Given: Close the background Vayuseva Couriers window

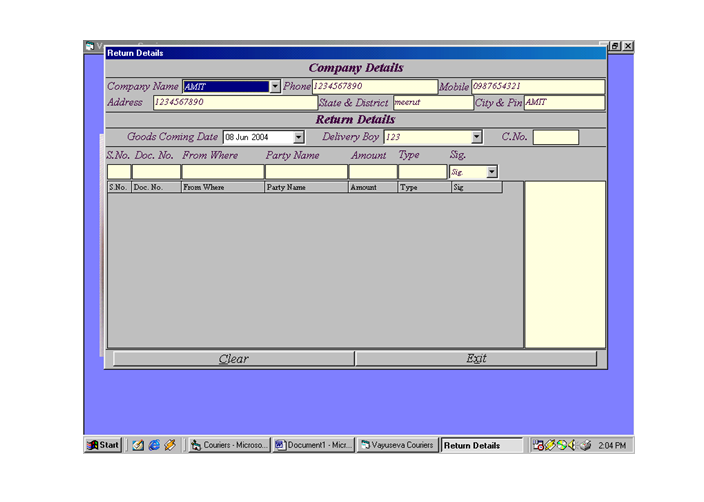Looking at the screenshot, I should pos(628,46).
